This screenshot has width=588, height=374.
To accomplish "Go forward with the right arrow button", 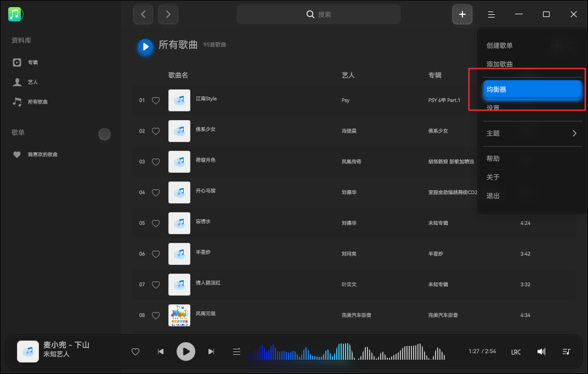I will [168, 14].
